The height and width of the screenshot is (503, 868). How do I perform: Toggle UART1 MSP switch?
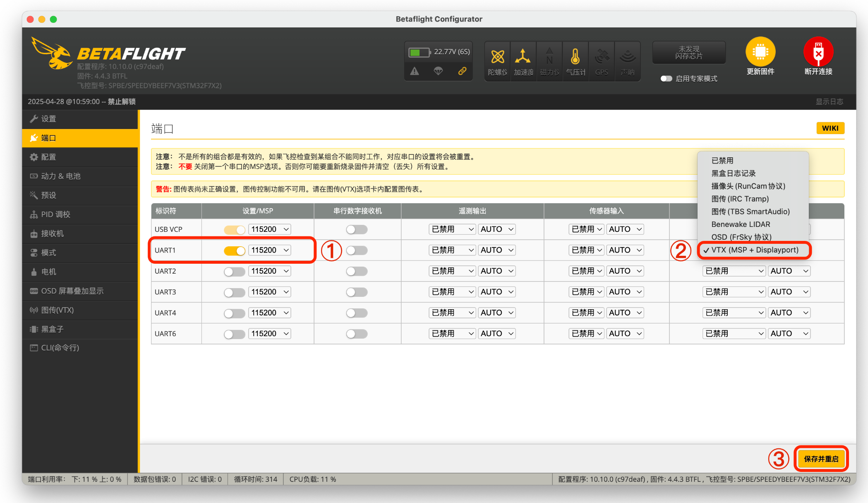tap(234, 250)
